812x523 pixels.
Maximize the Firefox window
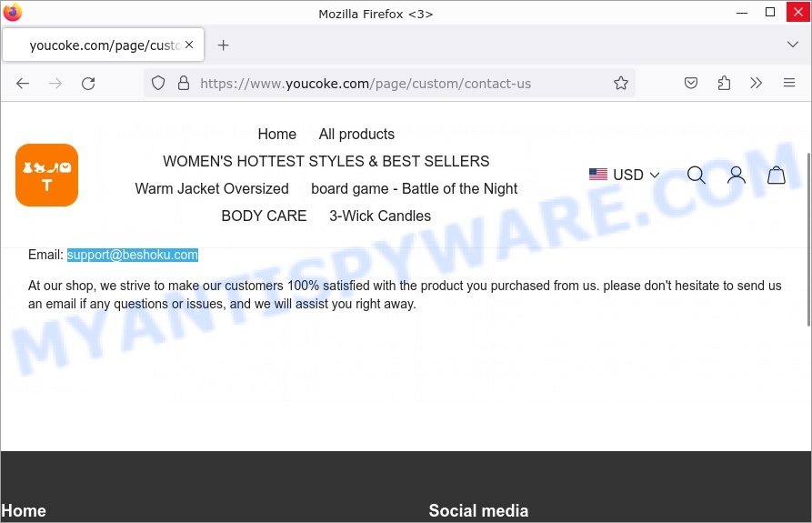point(770,12)
